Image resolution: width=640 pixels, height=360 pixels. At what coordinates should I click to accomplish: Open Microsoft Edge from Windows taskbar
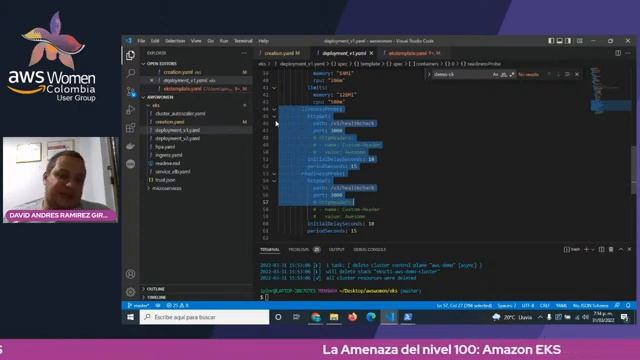[371, 317]
